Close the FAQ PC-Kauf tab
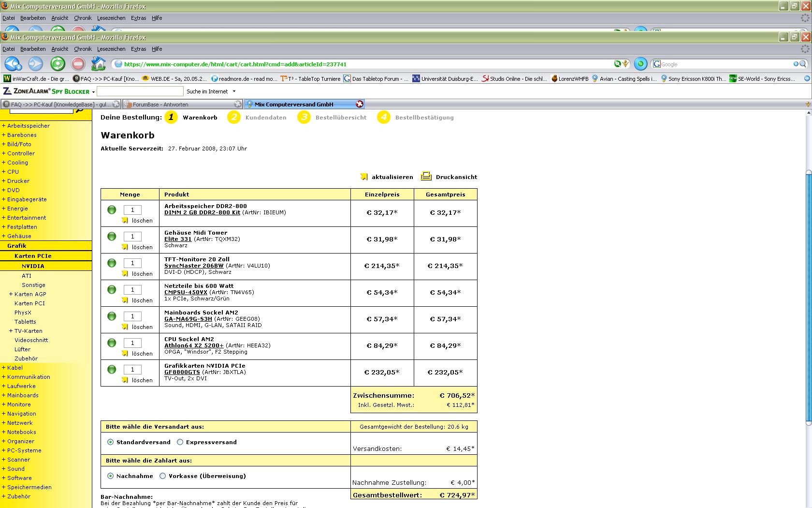The image size is (812, 508). pyautogui.click(x=116, y=104)
